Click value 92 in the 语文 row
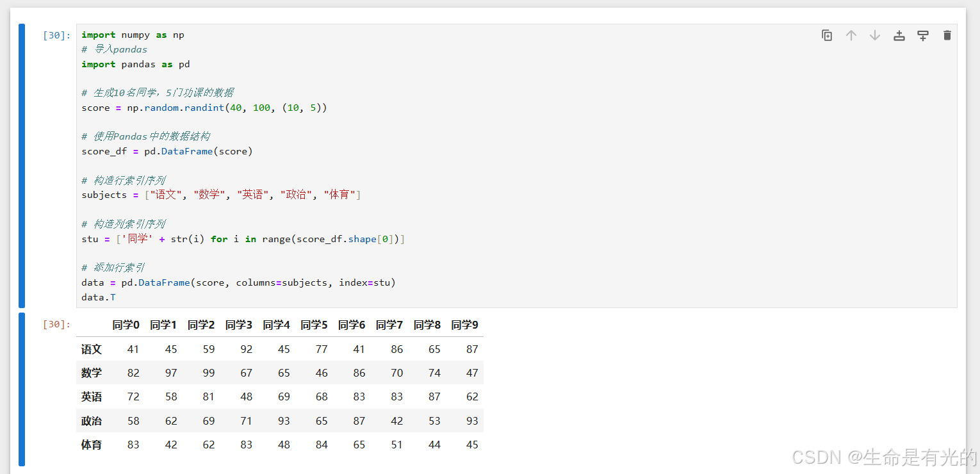Image resolution: width=980 pixels, height=474 pixels. 247,349
